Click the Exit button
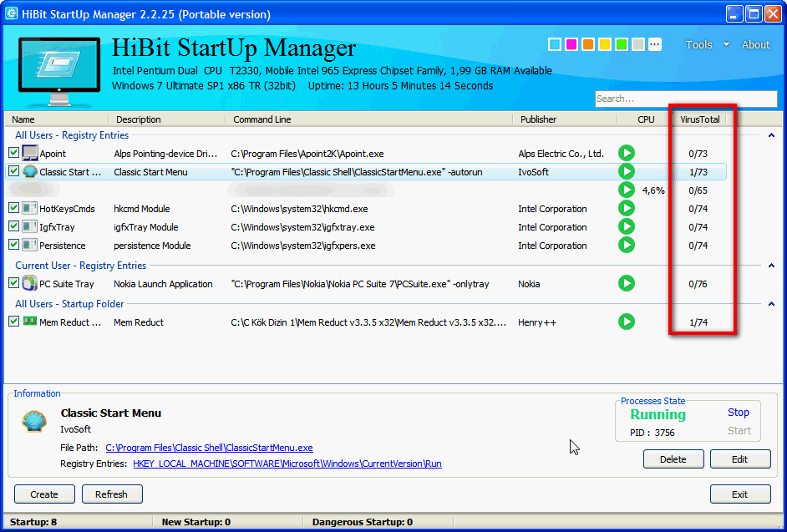The height and width of the screenshot is (532, 787). (740, 494)
